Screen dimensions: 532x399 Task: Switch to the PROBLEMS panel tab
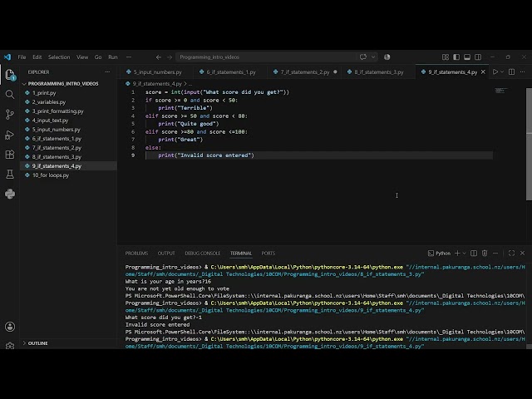click(x=136, y=253)
